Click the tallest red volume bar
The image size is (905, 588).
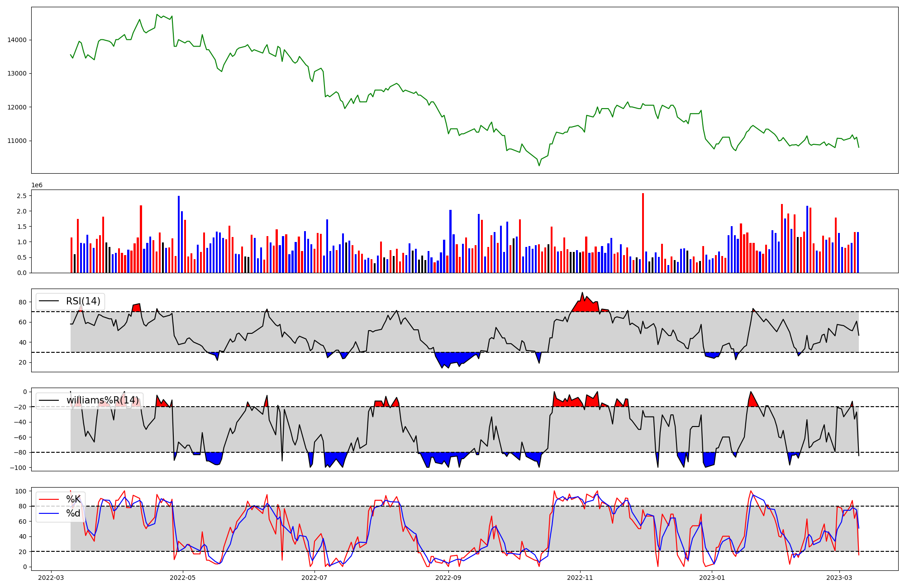coord(643,233)
